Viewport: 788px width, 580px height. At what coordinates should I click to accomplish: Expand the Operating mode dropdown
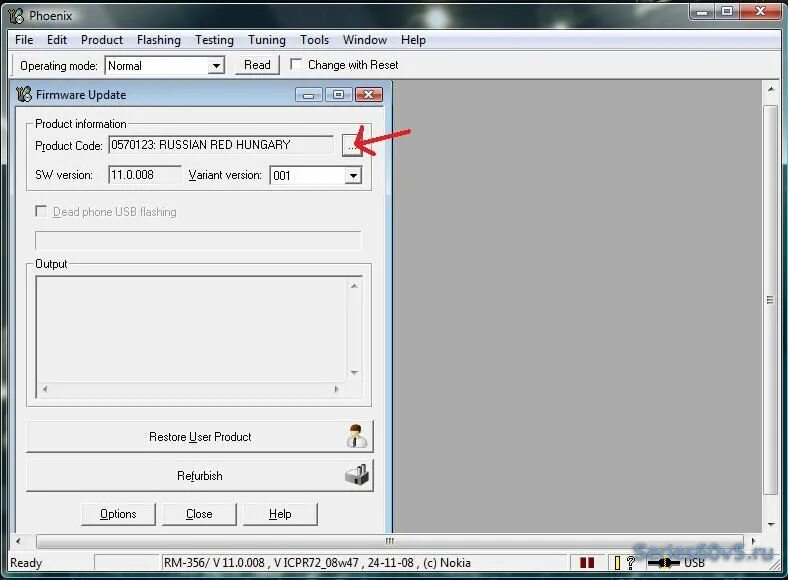[x=216, y=66]
